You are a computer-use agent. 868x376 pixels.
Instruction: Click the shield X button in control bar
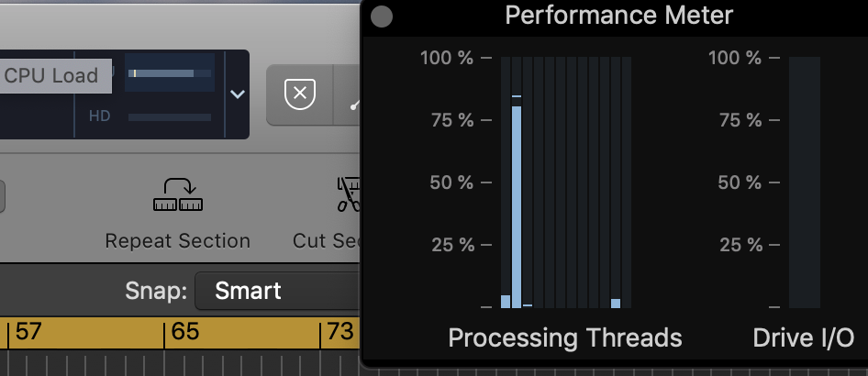[299, 94]
